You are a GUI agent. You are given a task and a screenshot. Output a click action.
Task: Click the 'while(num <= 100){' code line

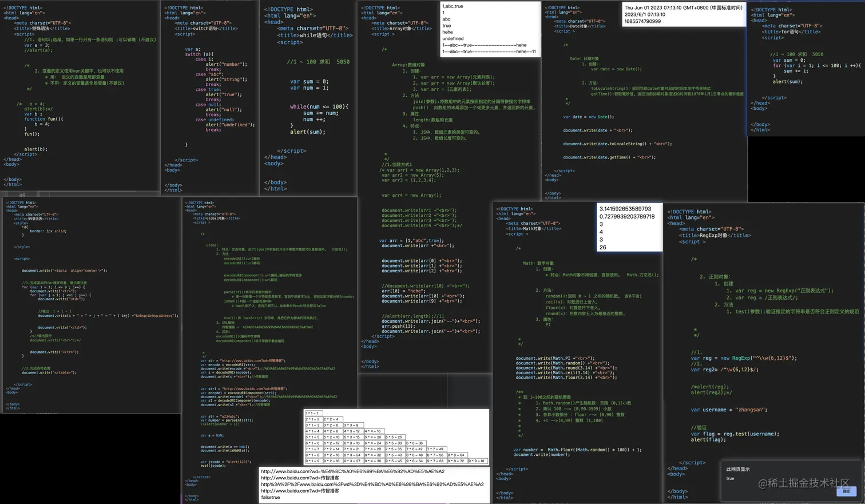319,106
